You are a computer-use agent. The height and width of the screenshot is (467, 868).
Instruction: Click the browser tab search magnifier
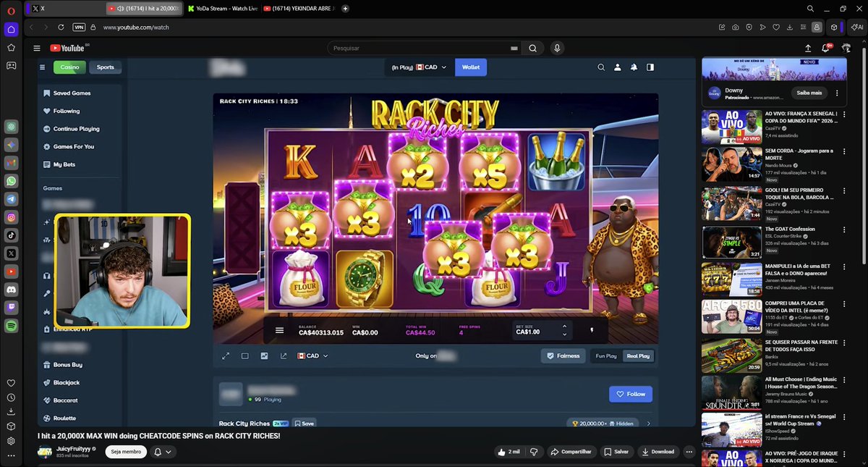[810, 9]
